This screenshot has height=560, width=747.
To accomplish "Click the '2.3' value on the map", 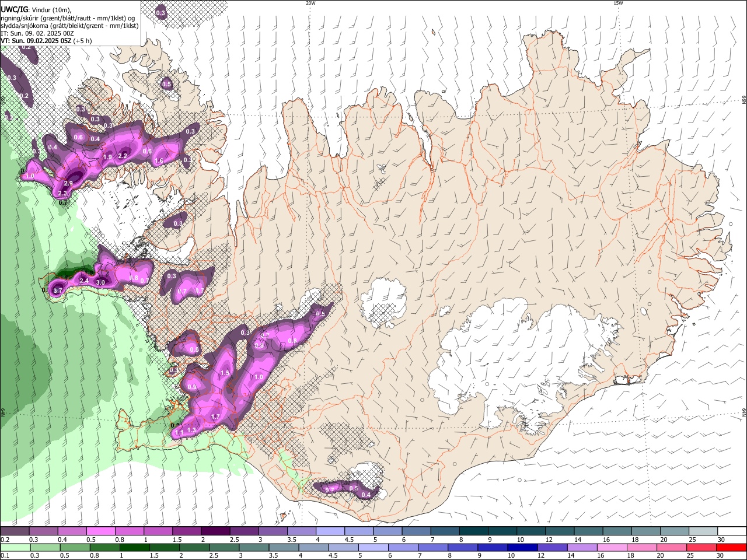I will 62,194.
